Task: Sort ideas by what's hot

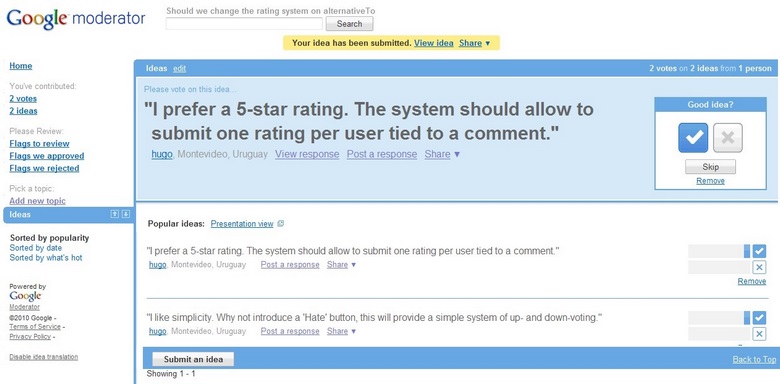Action: point(46,258)
